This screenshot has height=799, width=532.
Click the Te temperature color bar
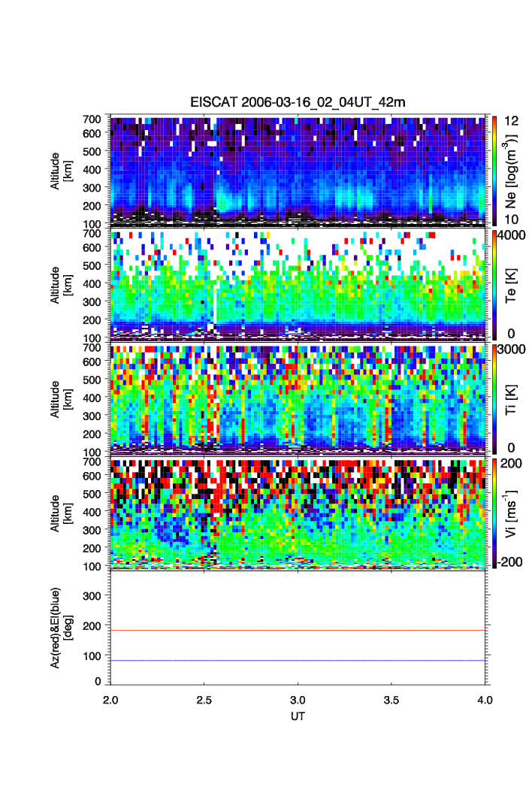(494, 284)
